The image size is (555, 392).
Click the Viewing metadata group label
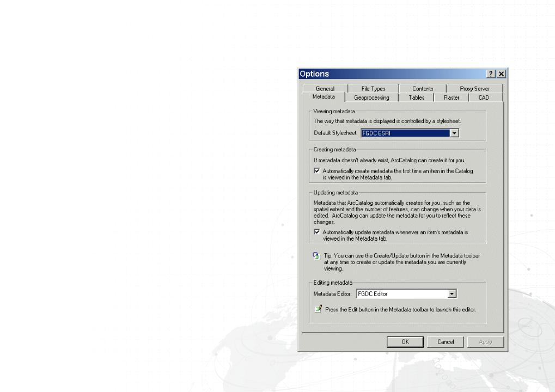[x=334, y=111]
